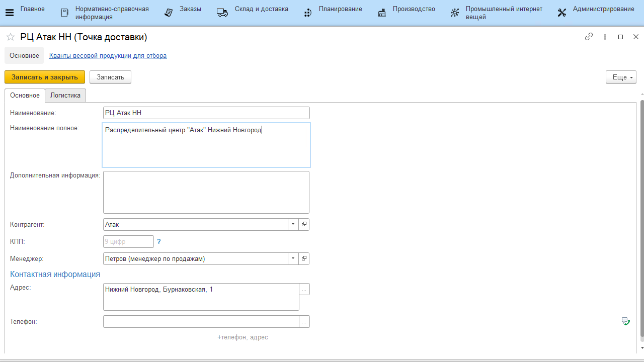This screenshot has width=644, height=362.
Task: Switch to the Логистика tab
Action: [x=65, y=96]
